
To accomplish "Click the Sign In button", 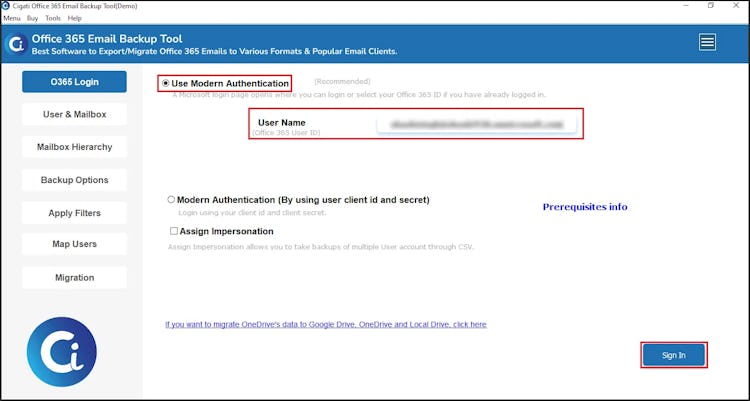I will [673, 355].
